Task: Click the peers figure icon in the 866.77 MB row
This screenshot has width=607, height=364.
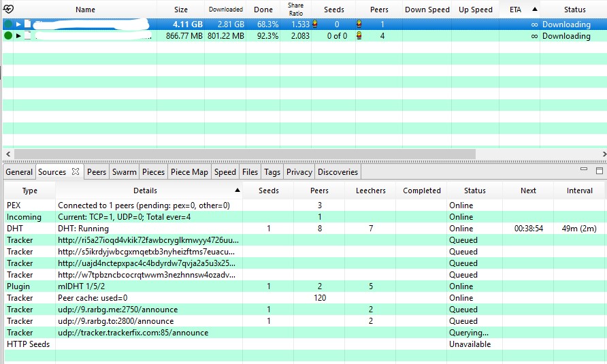Action: tap(359, 35)
